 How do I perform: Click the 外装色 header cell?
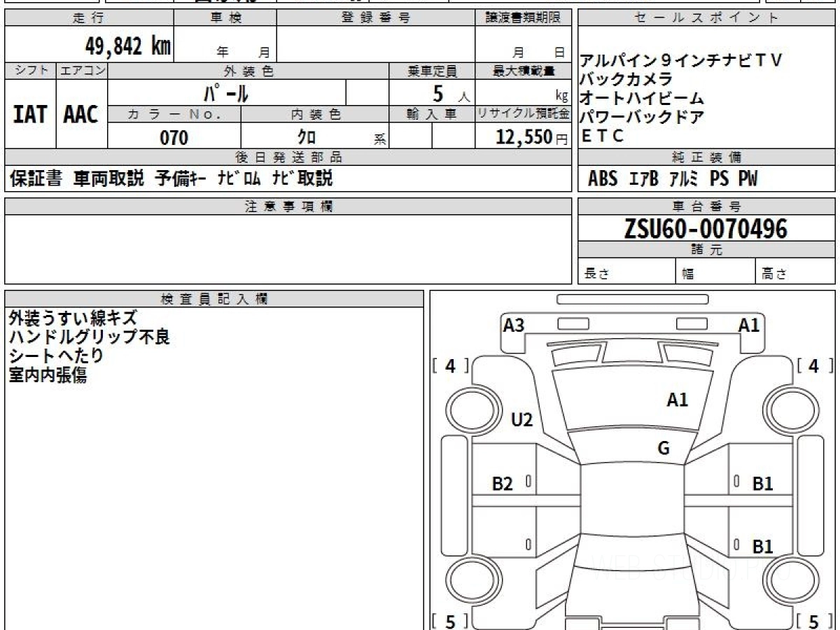tap(248, 71)
